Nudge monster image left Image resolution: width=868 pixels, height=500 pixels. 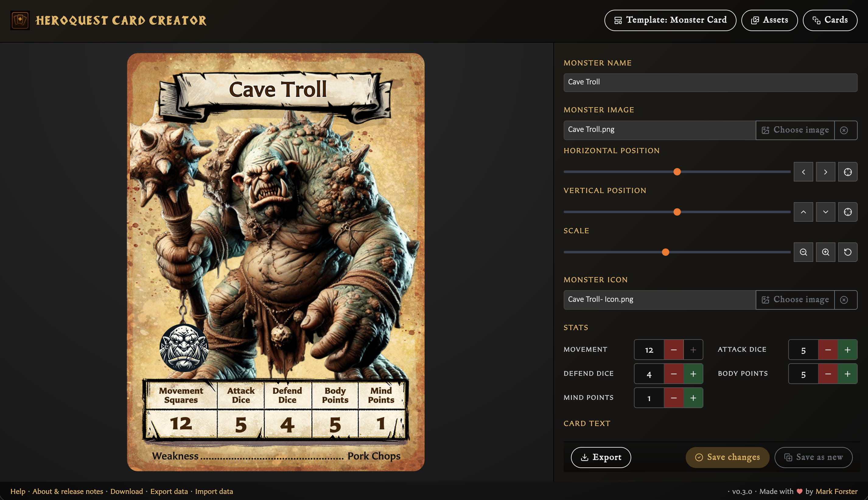click(803, 172)
